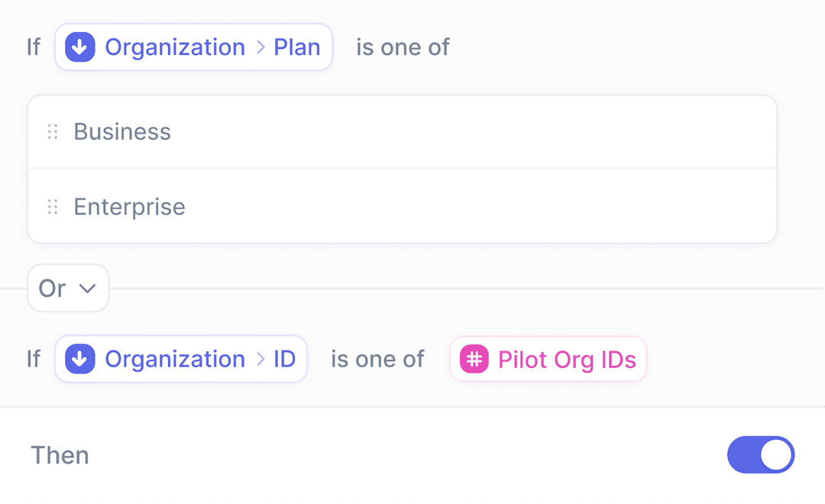Viewport: 825px width, 504px height.
Task: Click the hash icon on Pilot Org IDs
Action: coord(474,359)
